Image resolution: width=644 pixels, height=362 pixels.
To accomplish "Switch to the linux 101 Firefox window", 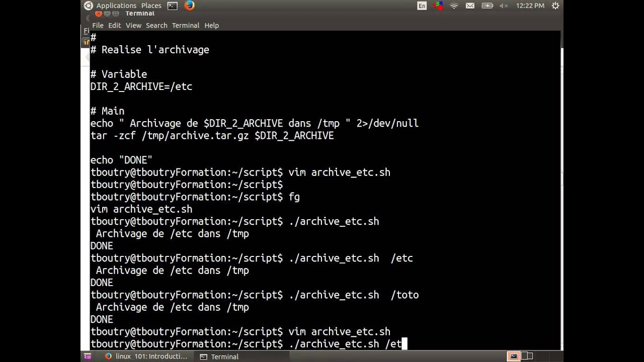I will click(146, 356).
